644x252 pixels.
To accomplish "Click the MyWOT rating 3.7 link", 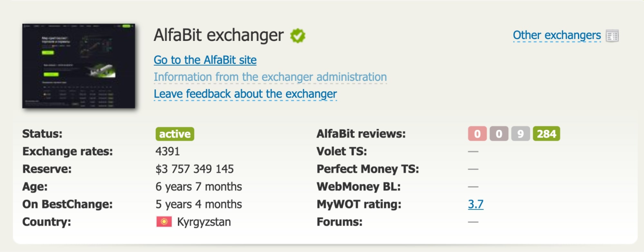I will click(475, 204).
